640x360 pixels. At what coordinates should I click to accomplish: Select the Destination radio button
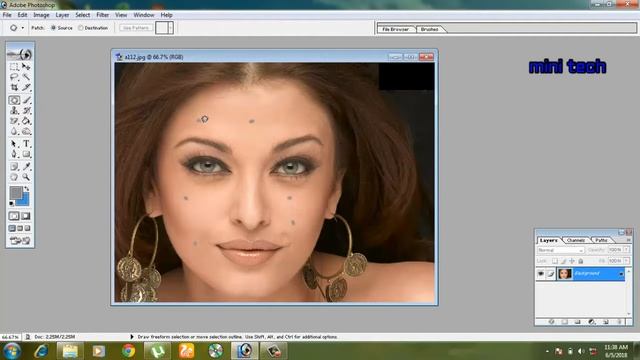pos(80,28)
